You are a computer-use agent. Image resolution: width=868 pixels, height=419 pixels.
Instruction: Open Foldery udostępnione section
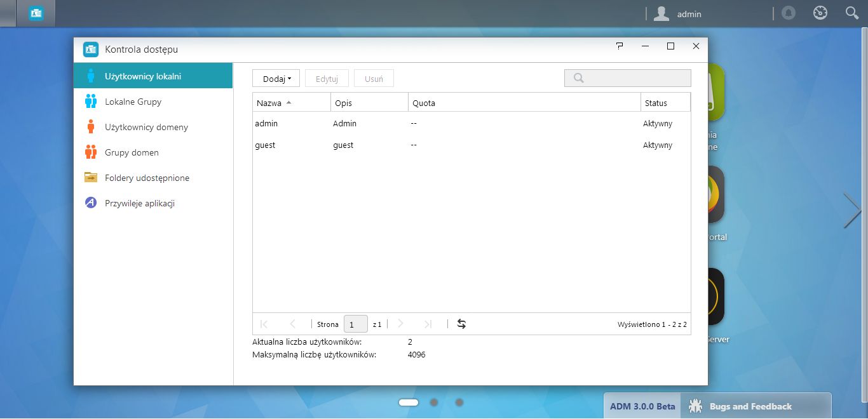(x=153, y=178)
